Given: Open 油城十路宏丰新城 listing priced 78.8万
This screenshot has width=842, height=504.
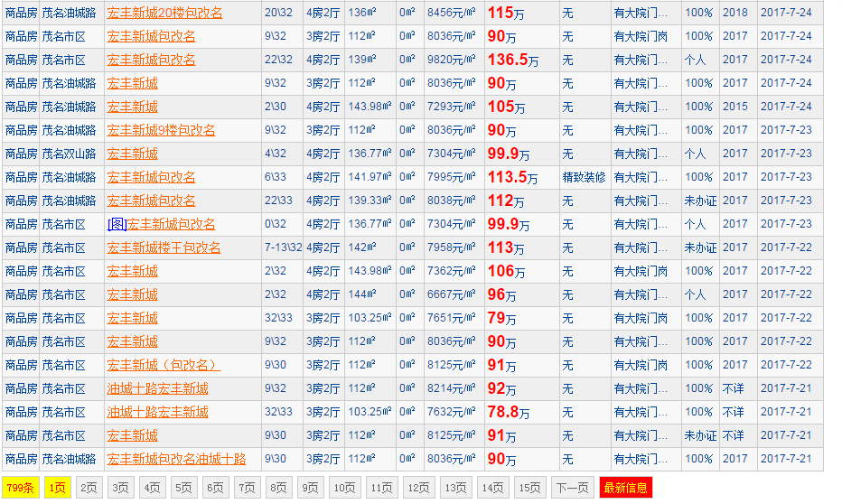Looking at the screenshot, I should (157, 412).
